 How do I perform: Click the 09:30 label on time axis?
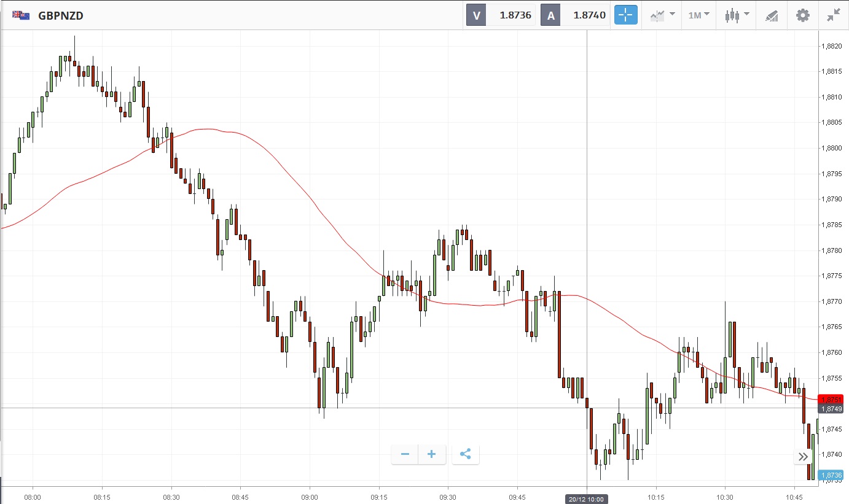[448, 497]
